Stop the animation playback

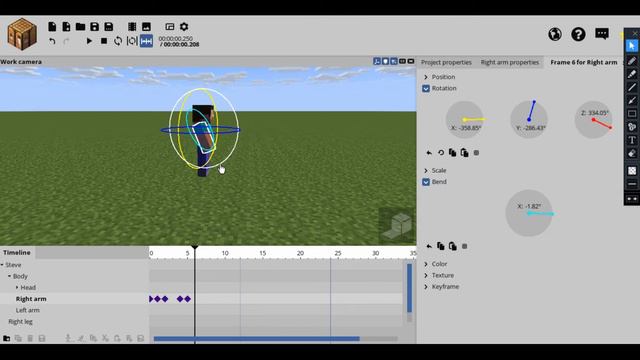coord(104,41)
